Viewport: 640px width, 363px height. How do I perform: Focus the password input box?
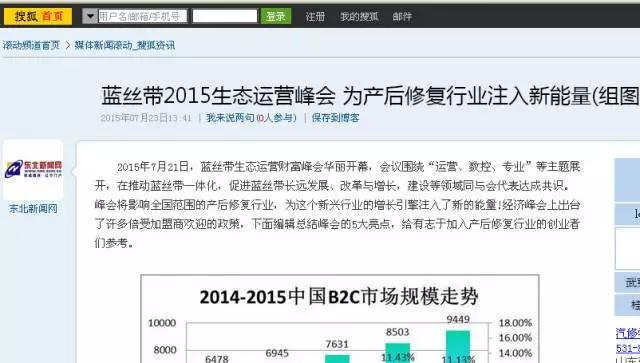click(x=225, y=16)
